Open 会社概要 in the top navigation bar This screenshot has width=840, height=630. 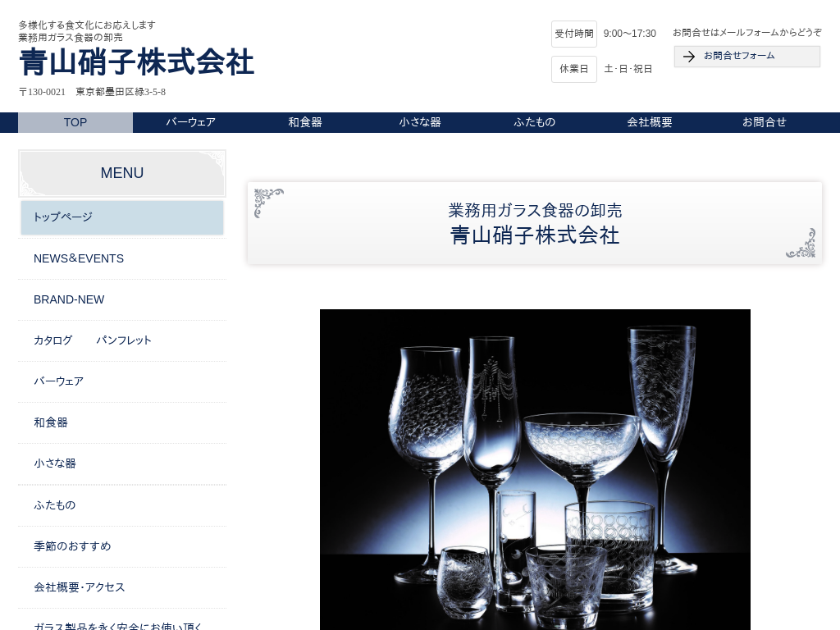pos(650,122)
